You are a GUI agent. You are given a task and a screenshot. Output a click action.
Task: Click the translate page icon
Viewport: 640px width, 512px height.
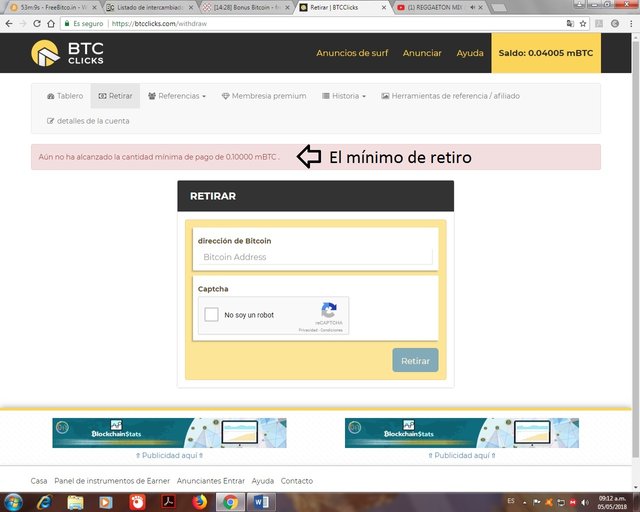pyautogui.click(x=570, y=24)
